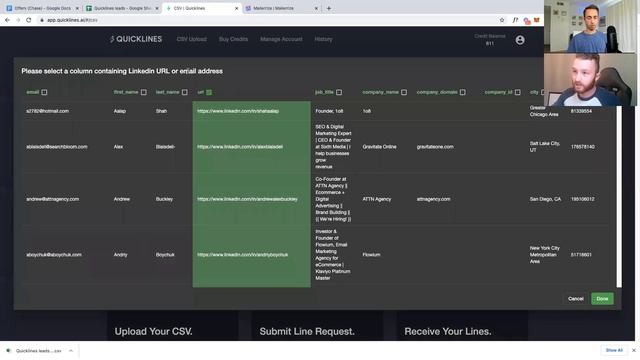Viewport: 640px width, 360px height.
Task: Uncheck the url column checkbox
Action: (209, 92)
